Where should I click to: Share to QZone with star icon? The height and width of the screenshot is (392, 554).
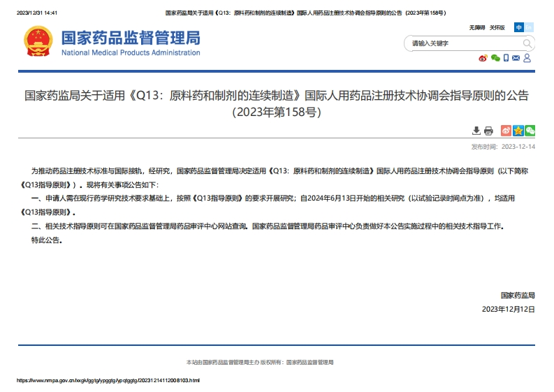tap(518, 131)
